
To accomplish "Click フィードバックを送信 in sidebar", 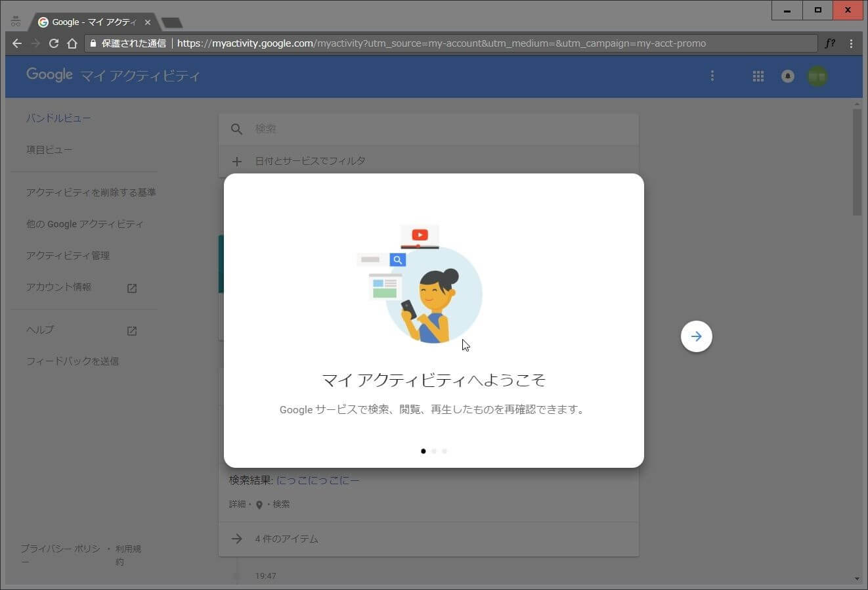I will [72, 361].
